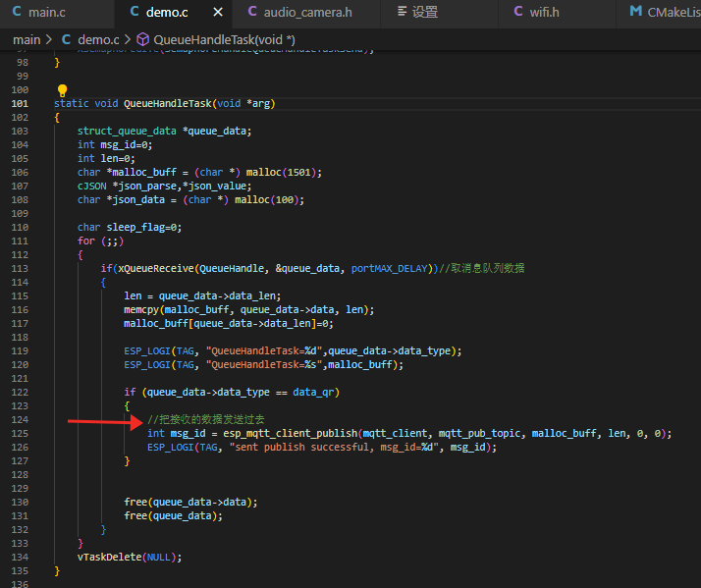Viewport: 701px width, 588px height.
Task: Click the cube symbol icon in breadcrumb
Action: [142, 39]
